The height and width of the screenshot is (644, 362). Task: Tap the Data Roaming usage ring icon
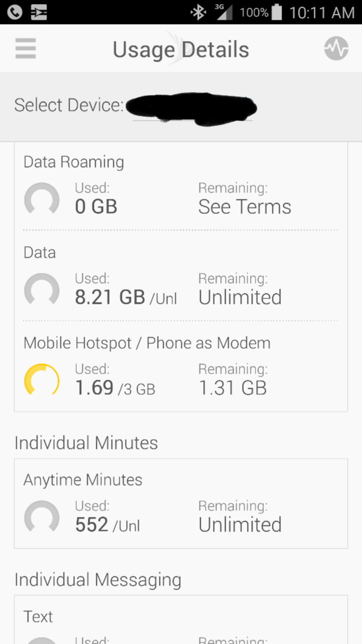(x=42, y=200)
